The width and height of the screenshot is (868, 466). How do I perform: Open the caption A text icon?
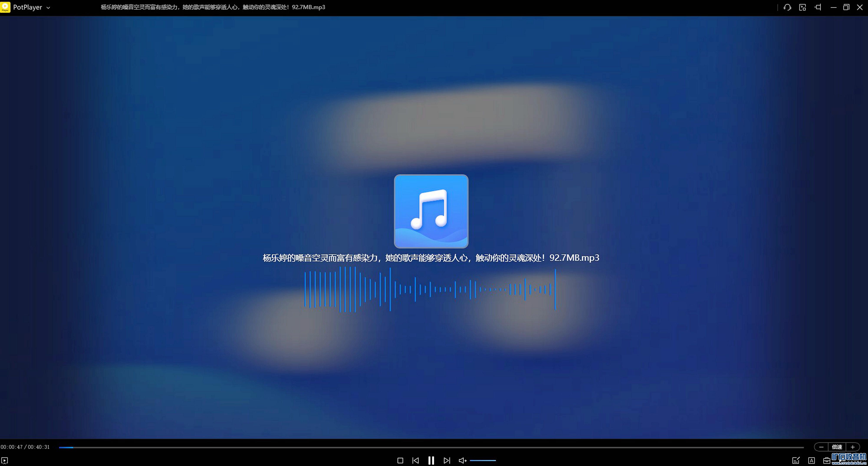pos(811,461)
